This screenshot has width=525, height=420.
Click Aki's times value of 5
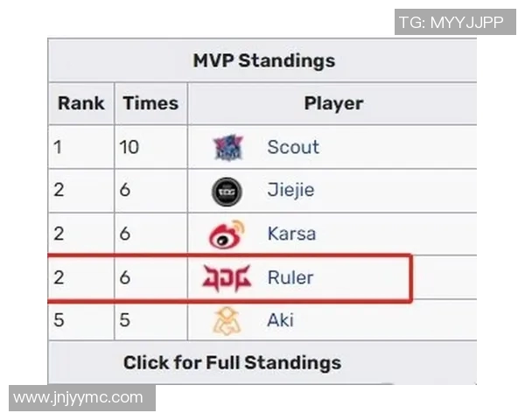pos(125,321)
